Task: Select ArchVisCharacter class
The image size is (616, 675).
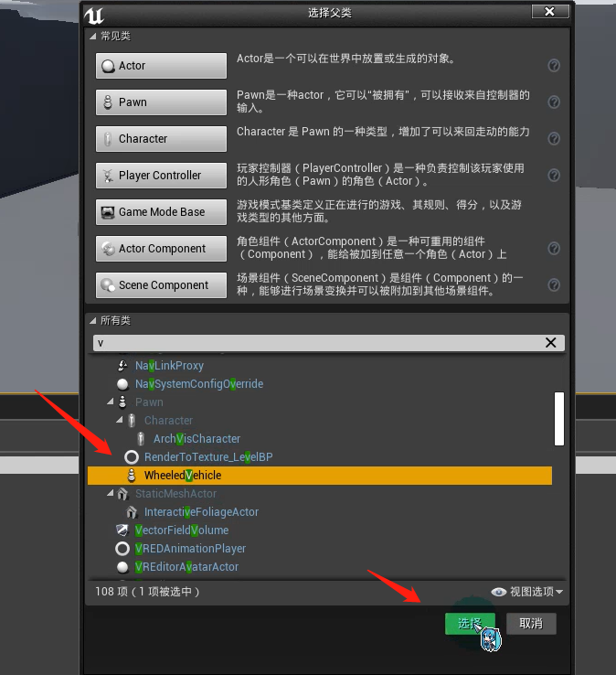Action: click(197, 439)
